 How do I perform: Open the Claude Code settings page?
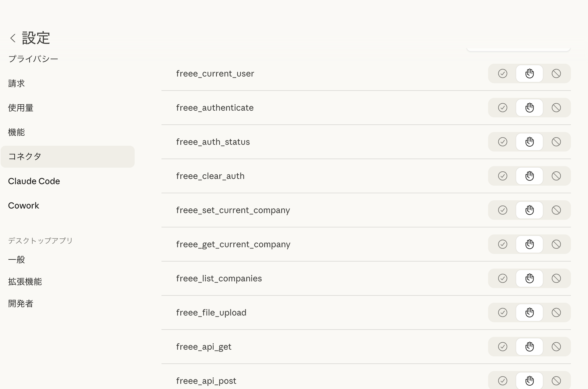(x=34, y=181)
